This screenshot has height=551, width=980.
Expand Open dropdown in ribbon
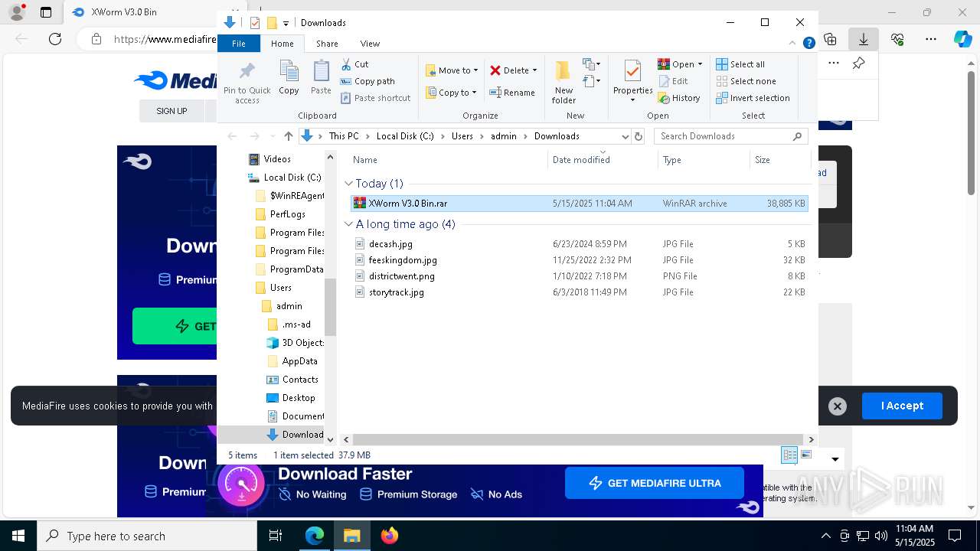(700, 64)
